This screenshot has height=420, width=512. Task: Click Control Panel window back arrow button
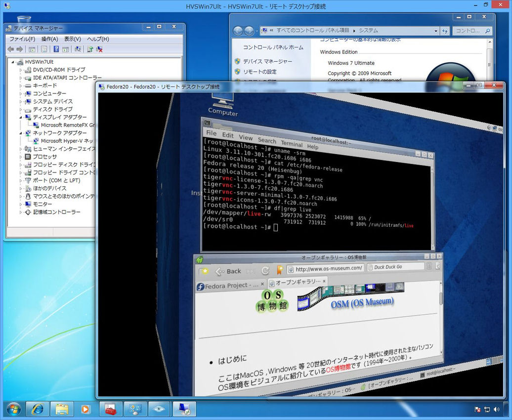click(238, 31)
